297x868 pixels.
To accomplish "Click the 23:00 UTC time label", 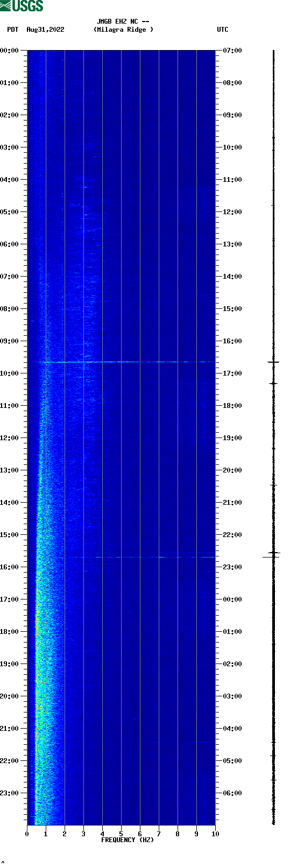I will 232,567.
